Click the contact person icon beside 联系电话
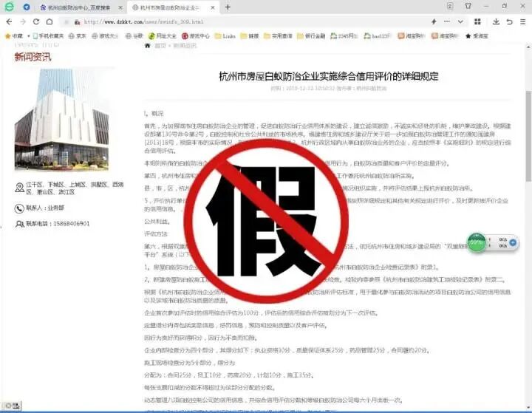 [x=20, y=224]
